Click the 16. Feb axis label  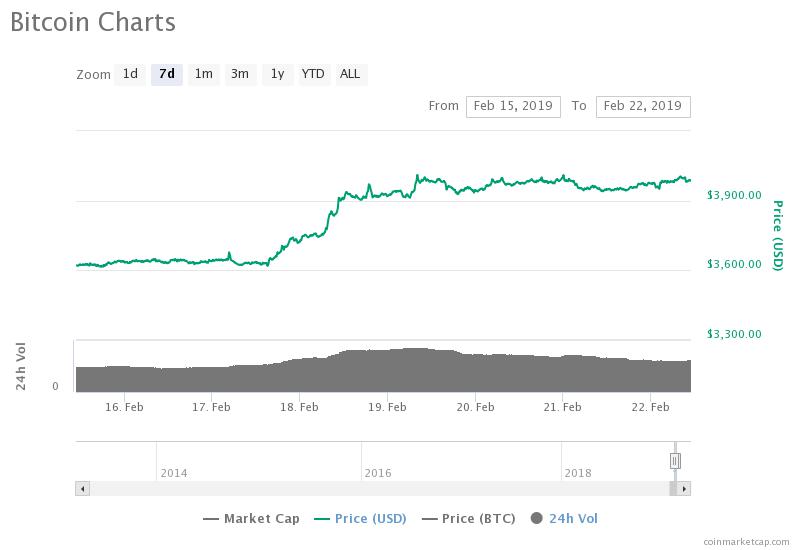click(124, 407)
